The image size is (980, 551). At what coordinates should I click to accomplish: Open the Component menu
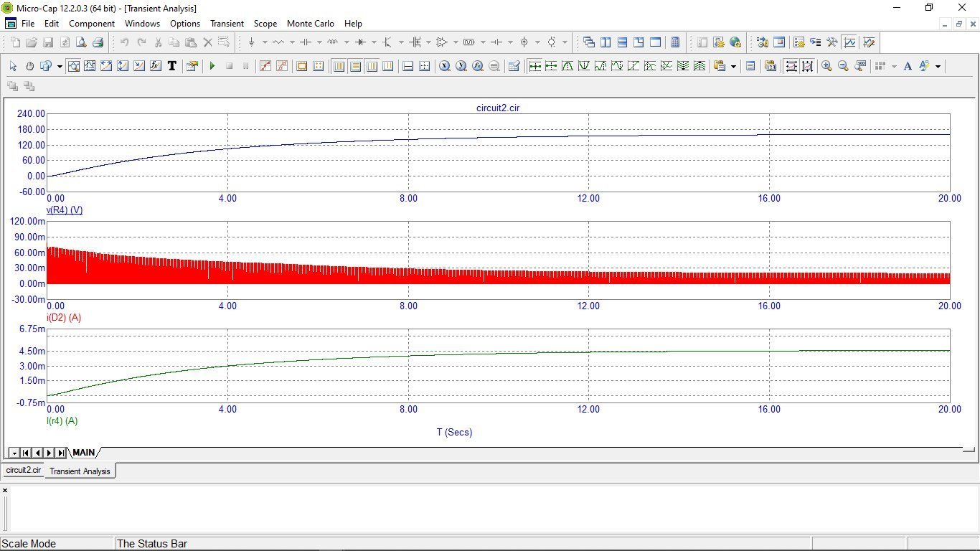[x=92, y=24]
